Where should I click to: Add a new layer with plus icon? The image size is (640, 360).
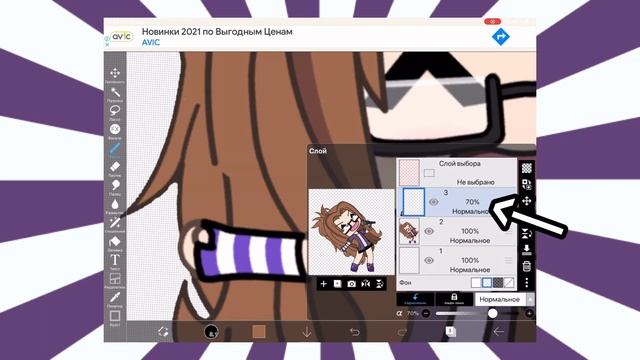click(323, 284)
